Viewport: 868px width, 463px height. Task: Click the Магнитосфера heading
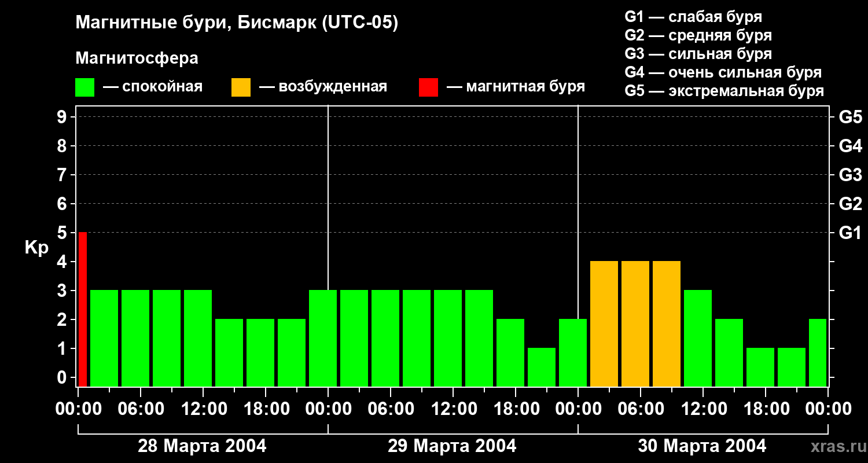(137, 58)
